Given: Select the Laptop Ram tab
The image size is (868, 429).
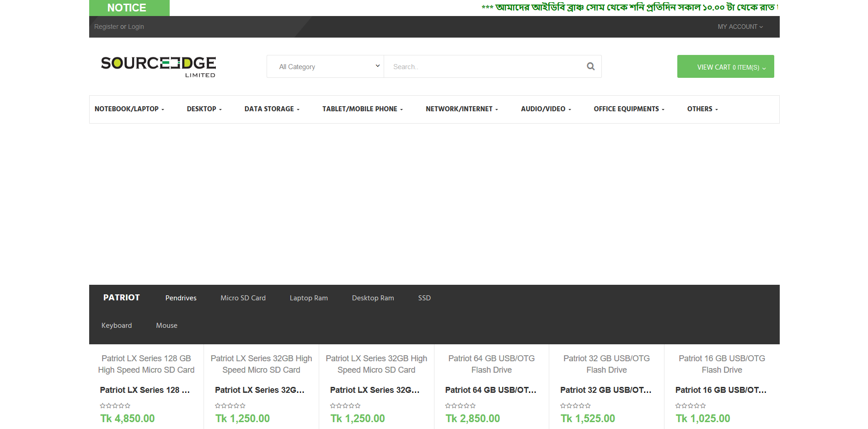Looking at the screenshot, I should [x=309, y=298].
